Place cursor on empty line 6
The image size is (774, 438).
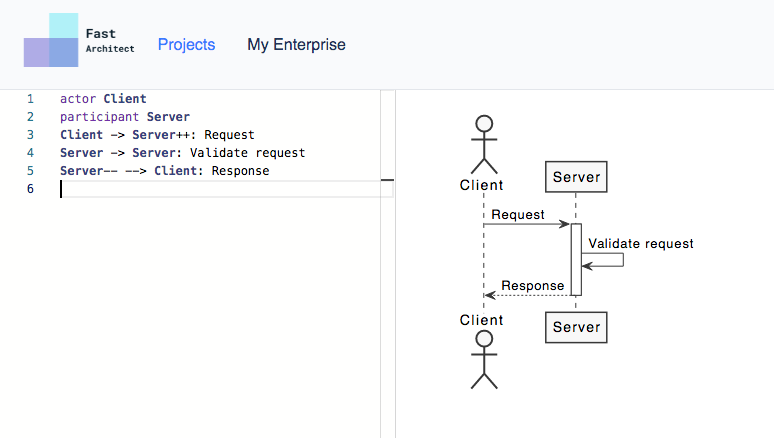click(226, 189)
